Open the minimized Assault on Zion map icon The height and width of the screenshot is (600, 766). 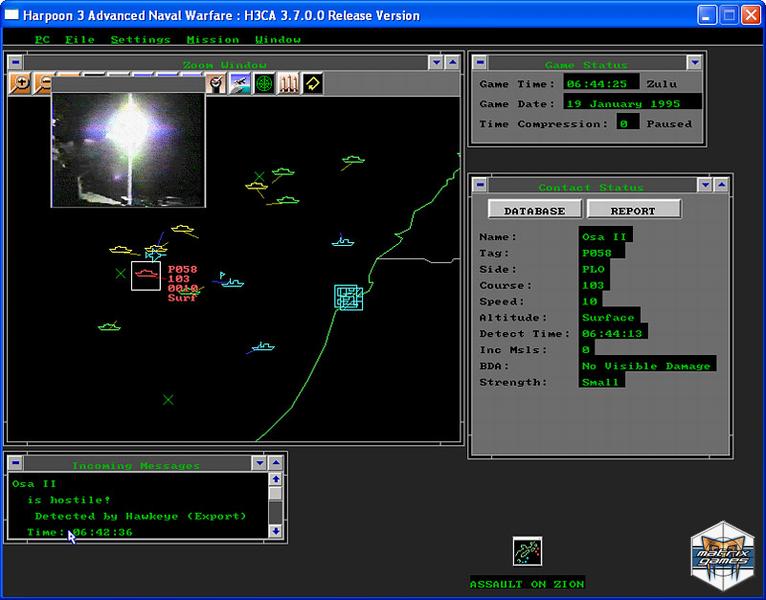click(x=527, y=552)
